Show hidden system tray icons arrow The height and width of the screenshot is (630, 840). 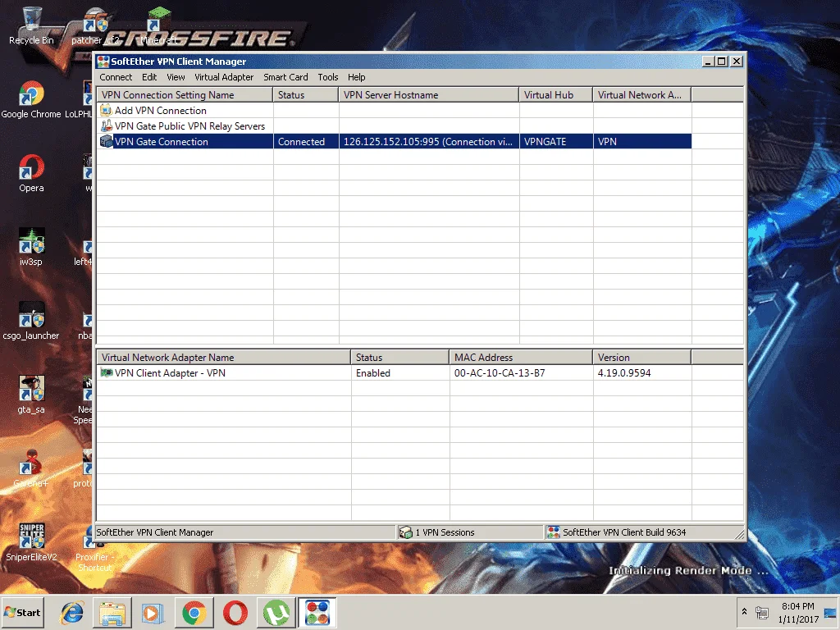(x=744, y=612)
